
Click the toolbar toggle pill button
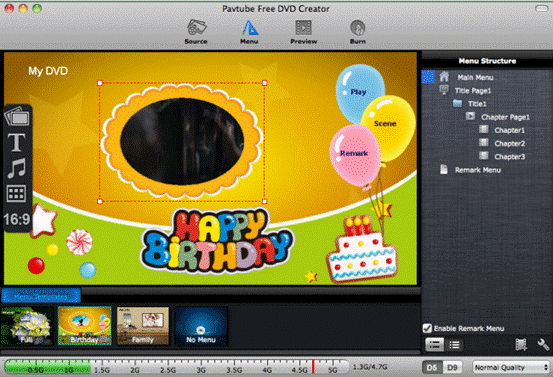(542, 8)
